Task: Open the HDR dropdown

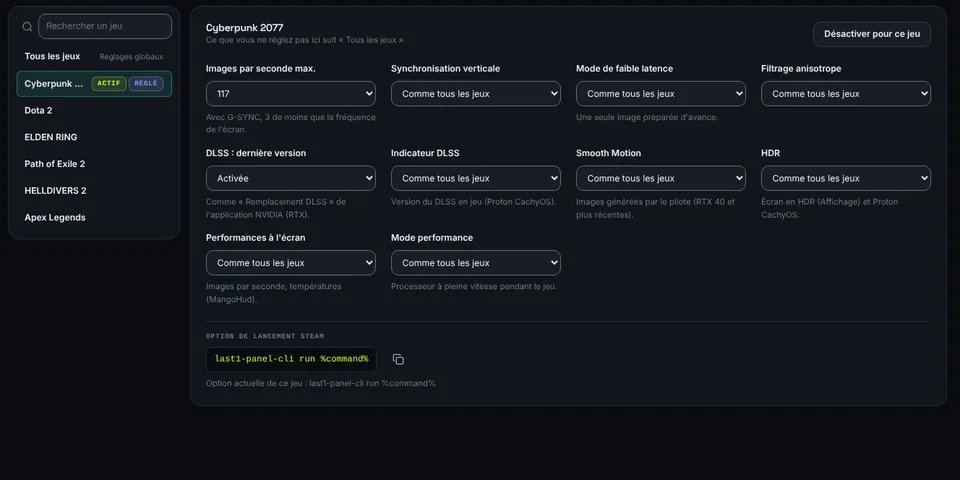Action: 846,178
